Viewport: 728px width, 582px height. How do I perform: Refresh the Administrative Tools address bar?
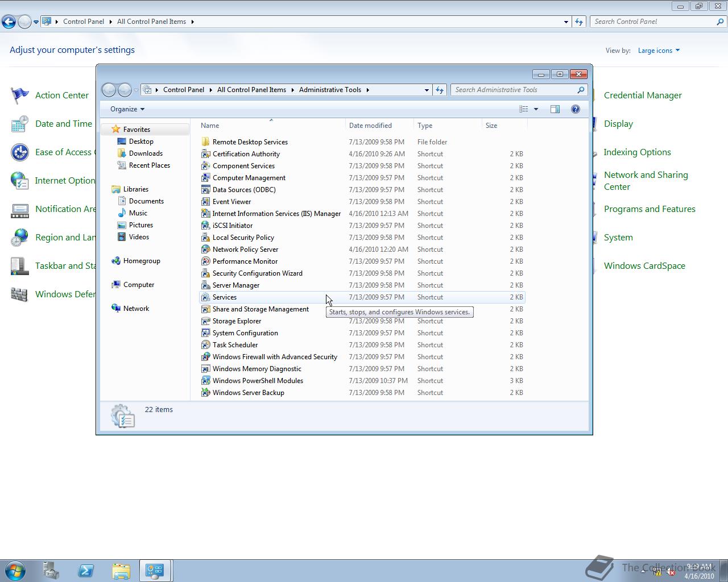click(440, 90)
